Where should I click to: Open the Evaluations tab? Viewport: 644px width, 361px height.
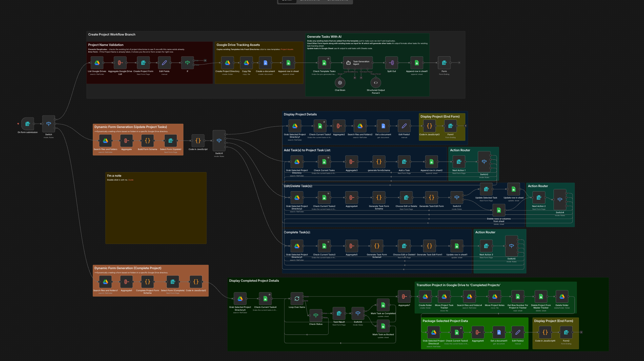(337, 1)
